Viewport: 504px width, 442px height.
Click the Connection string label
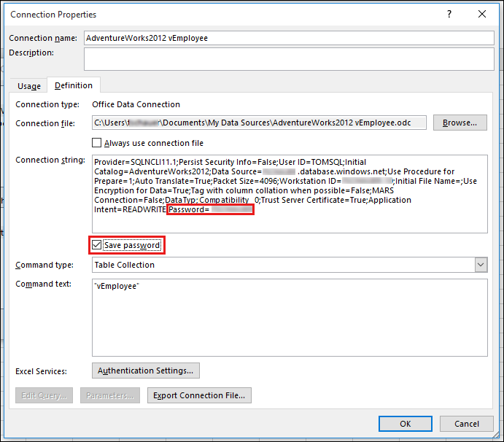pos(50,160)
